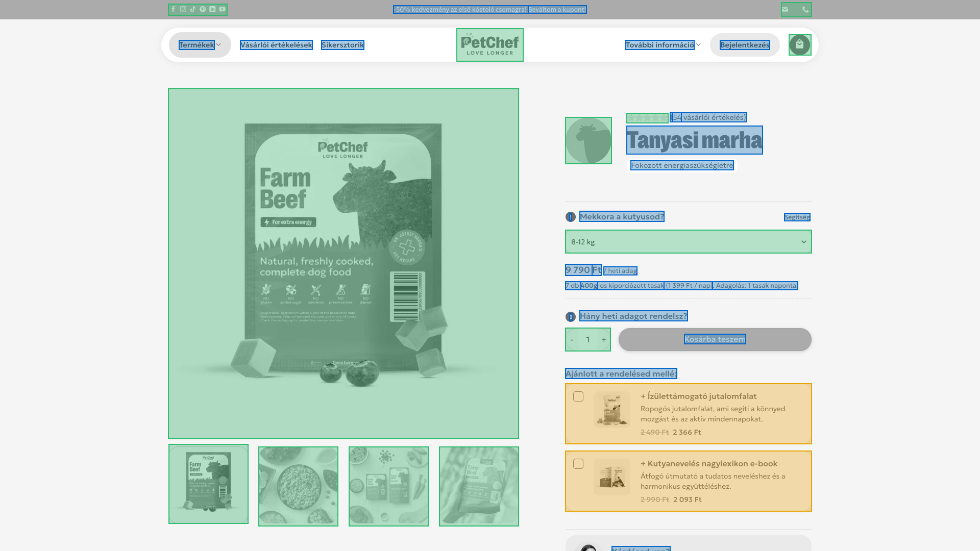Screen dimensions: 980x551
Task: Click the round cow icon beside the title
Action: 589,141
